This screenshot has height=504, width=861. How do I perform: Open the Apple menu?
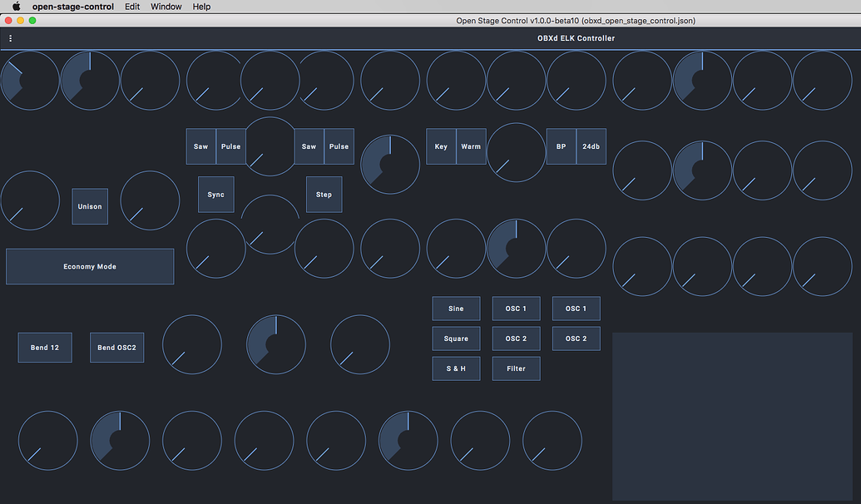[x=17, y=7]
